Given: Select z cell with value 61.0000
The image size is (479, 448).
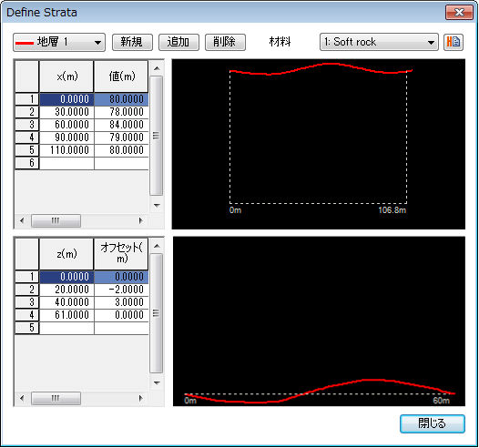Looking at the screenshot, I should click(x=66, y=315).
